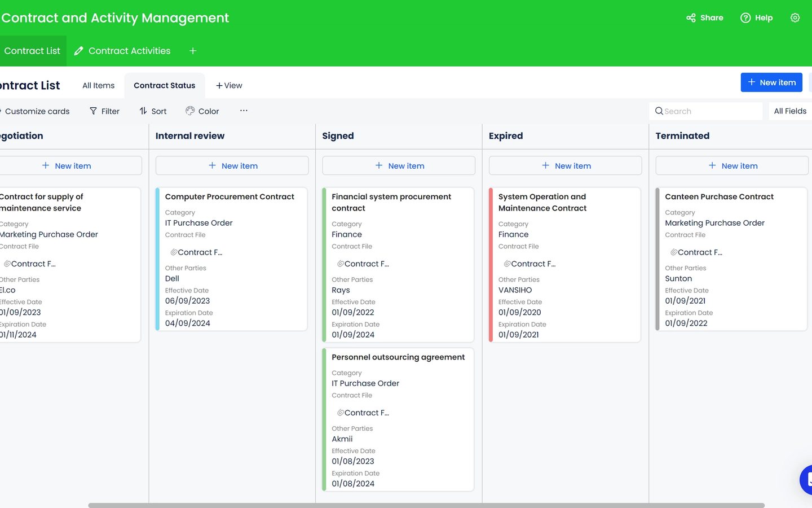
Task: Open the chat widget bubble
Action: pos(806,480)
